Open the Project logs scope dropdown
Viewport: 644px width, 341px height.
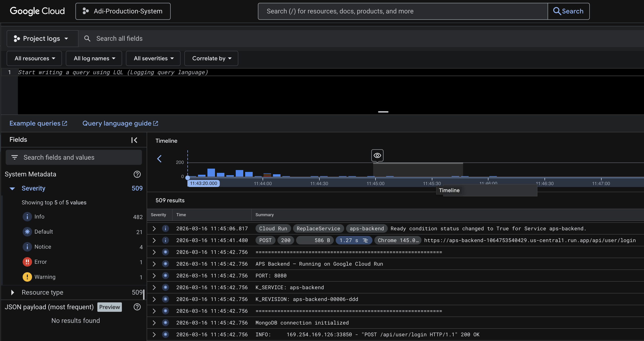pyautogui.click(x=42, y=38)
